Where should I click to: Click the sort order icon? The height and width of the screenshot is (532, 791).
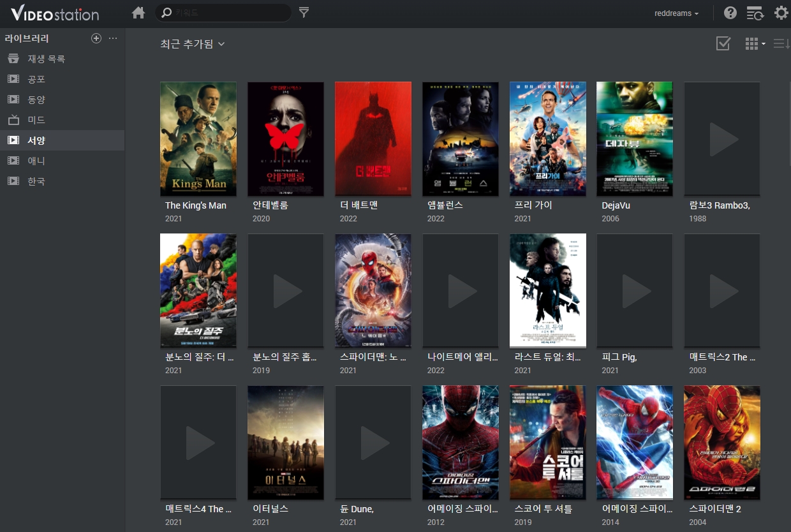(781, 43)
